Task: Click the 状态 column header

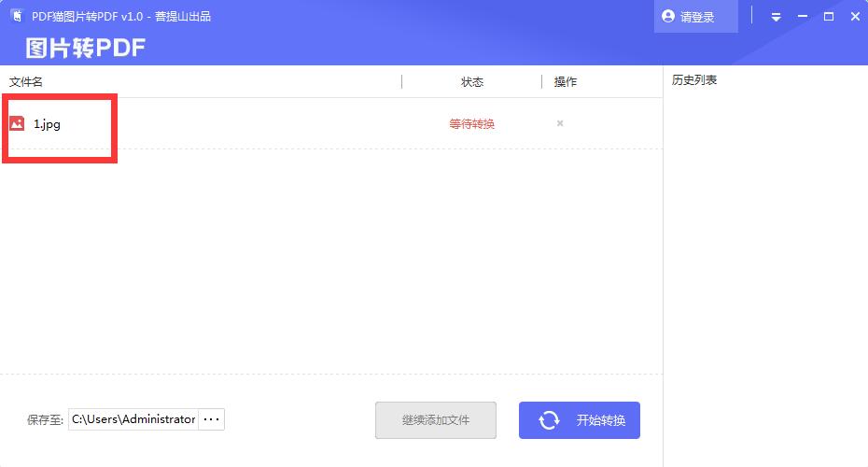Action: pos(472,81)
